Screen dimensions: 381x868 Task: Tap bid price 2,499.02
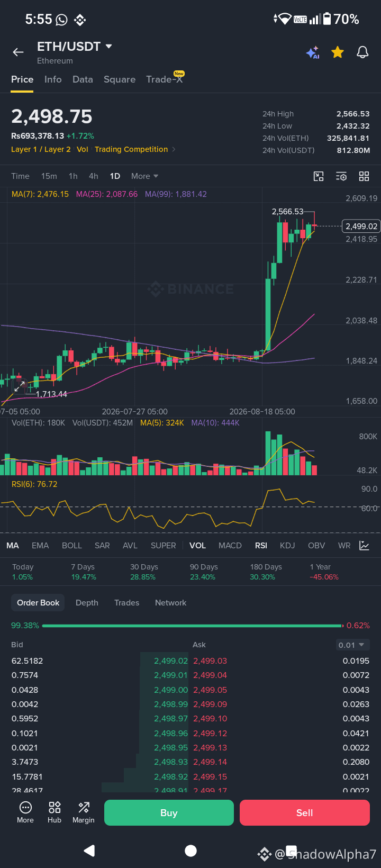(171, 661)
